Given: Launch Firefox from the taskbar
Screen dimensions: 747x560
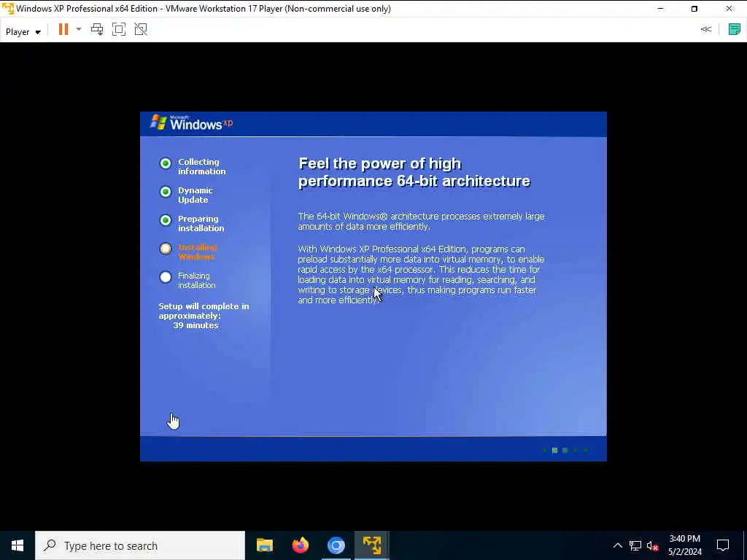Looking at the screenshot, I should click(x=301, y=545).
